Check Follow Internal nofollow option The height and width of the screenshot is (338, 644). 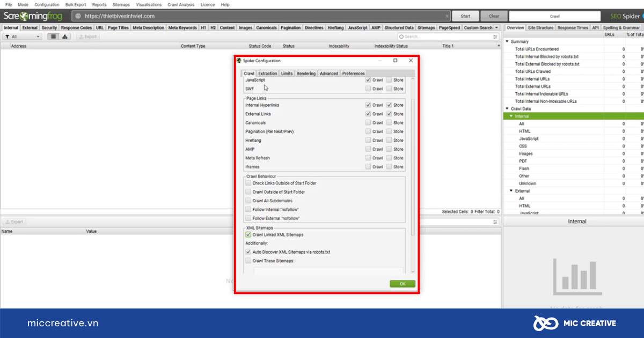click(x=248, y=209)
